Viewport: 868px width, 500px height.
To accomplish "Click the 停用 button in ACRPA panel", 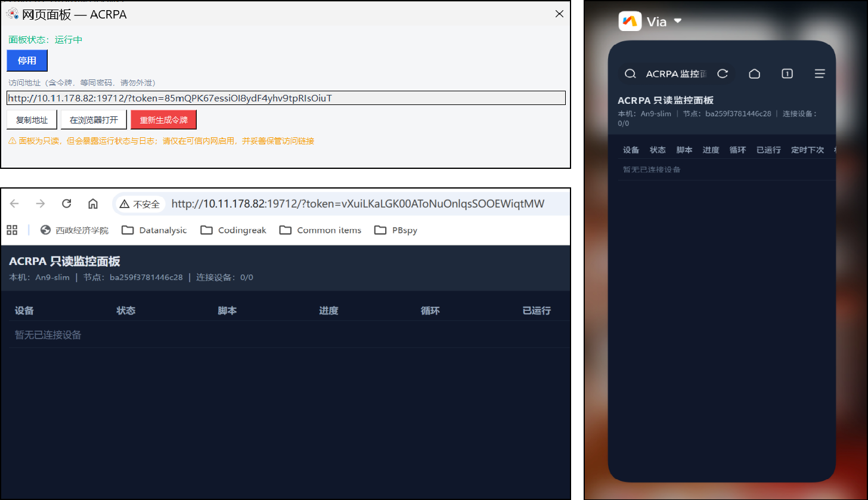I will point(27,61).
